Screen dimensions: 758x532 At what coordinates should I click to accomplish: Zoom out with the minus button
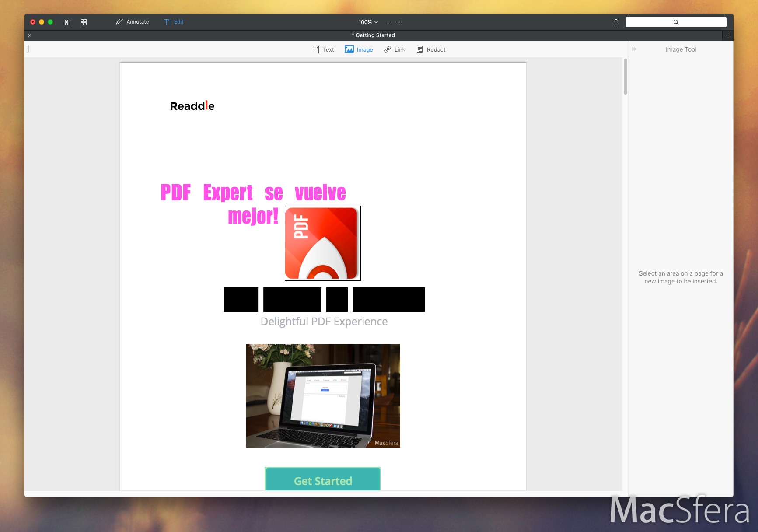click(389, 22)
